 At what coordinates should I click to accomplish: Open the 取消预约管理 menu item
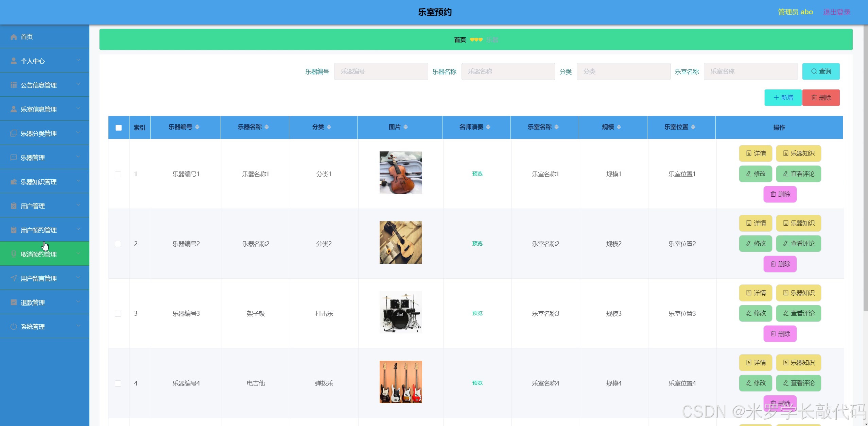39,254
